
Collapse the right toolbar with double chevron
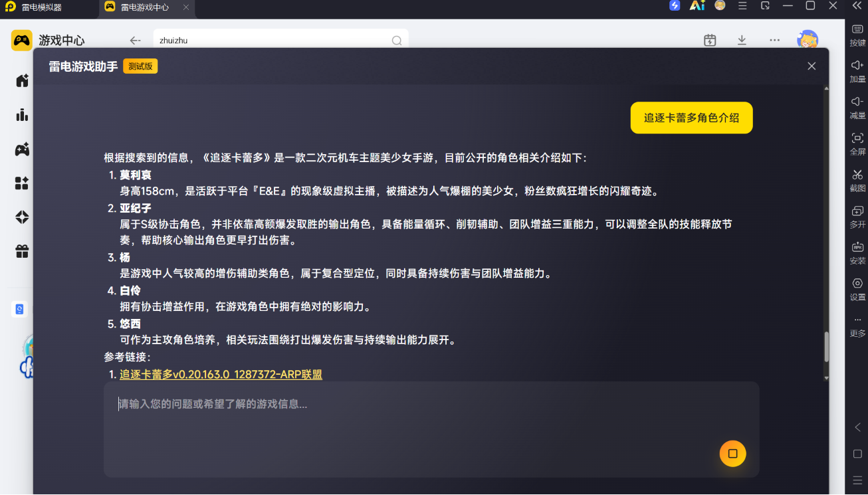tap(857, 6)
